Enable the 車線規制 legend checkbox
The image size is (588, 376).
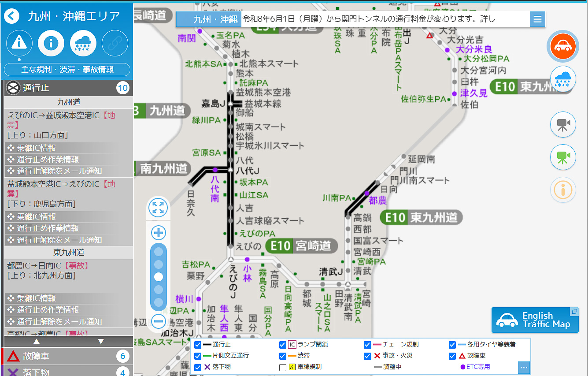coord(283,367)
